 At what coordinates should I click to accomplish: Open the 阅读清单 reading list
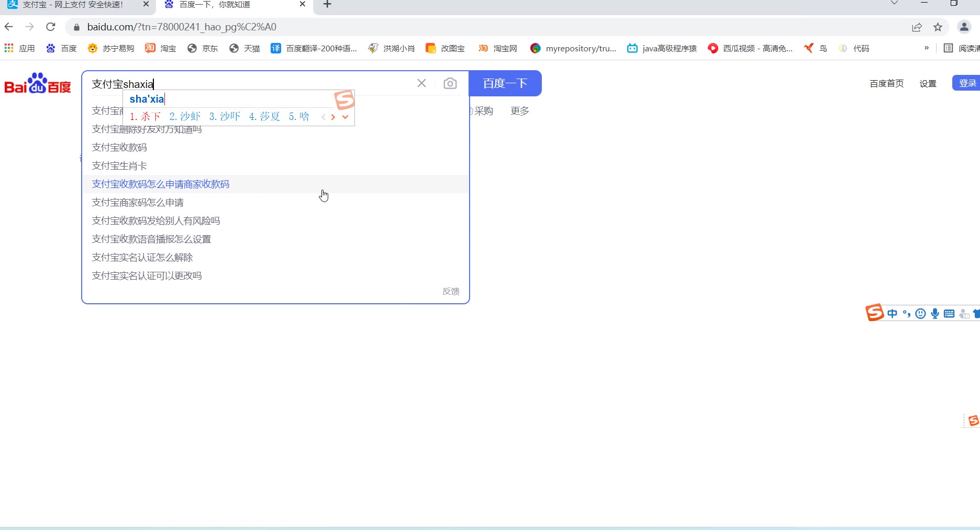click(962, 48)
